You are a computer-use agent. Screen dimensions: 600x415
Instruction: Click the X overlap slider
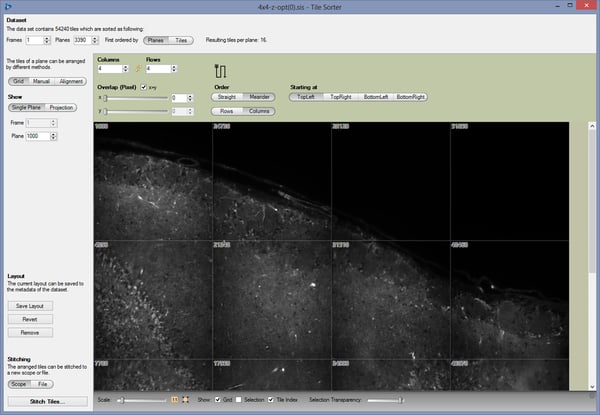point(135,98)
